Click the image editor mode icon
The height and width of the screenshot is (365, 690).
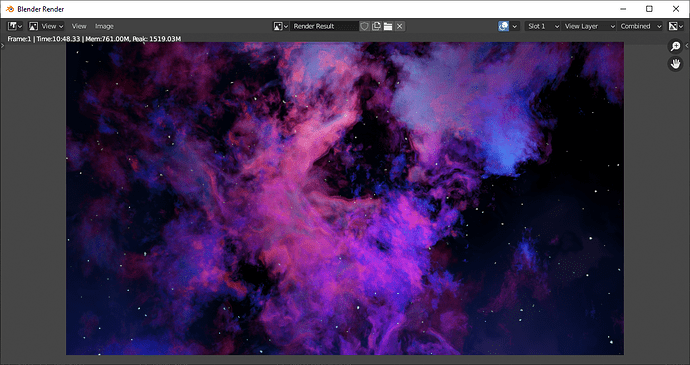click(33, 26)
